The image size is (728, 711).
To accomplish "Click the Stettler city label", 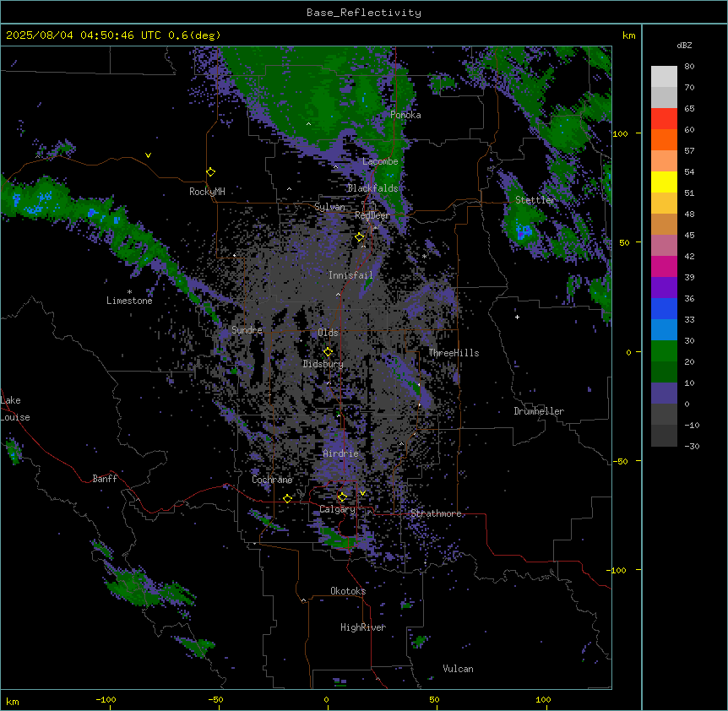I will [x=535, y=200].
